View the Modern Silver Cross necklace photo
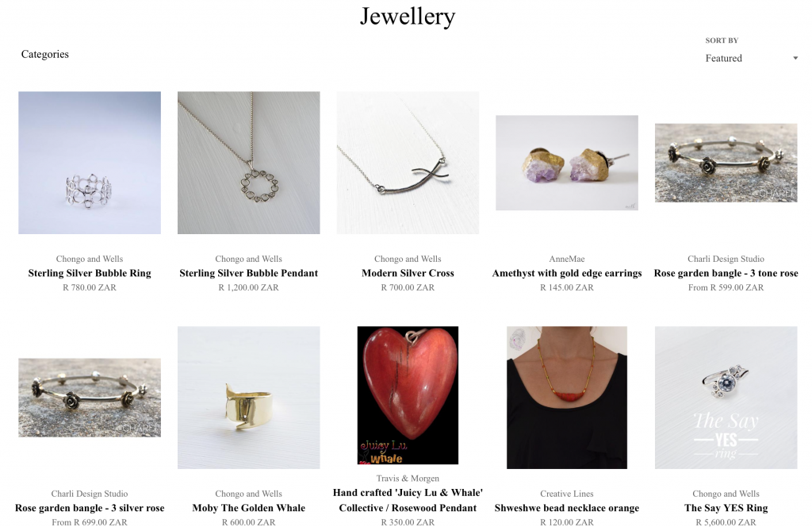Image resolution: width=812 pixels, height=527 pixels. click(408, 163)
